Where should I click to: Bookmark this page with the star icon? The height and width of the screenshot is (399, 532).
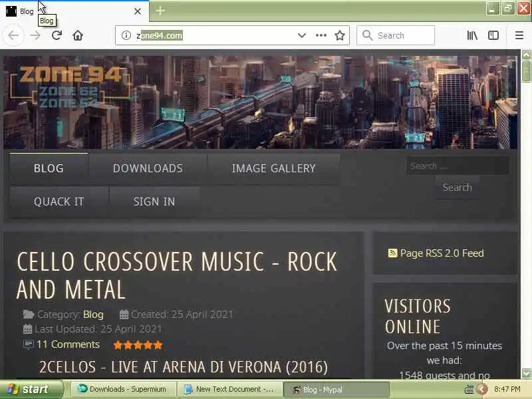coord(340,35)
